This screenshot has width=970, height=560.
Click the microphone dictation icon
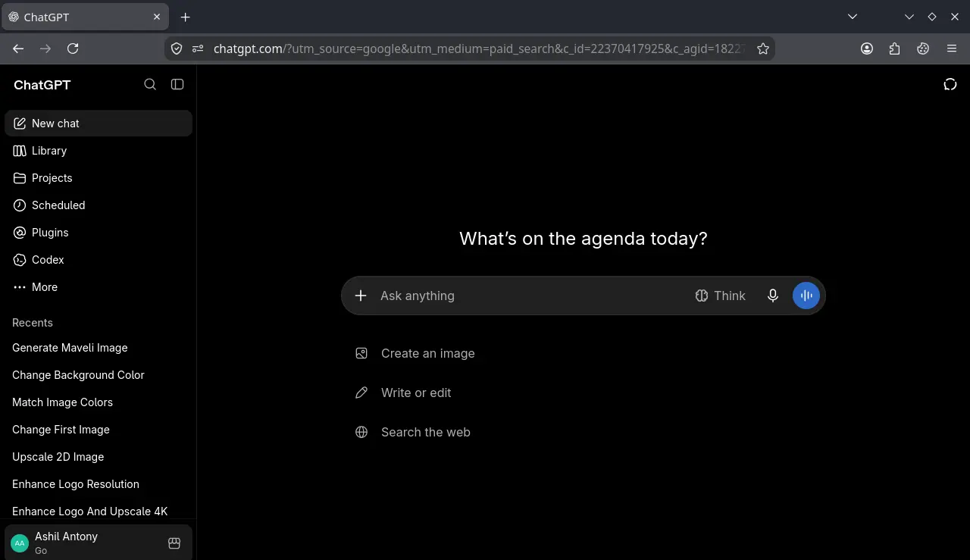pyautogui.click(x=773, y=296)
